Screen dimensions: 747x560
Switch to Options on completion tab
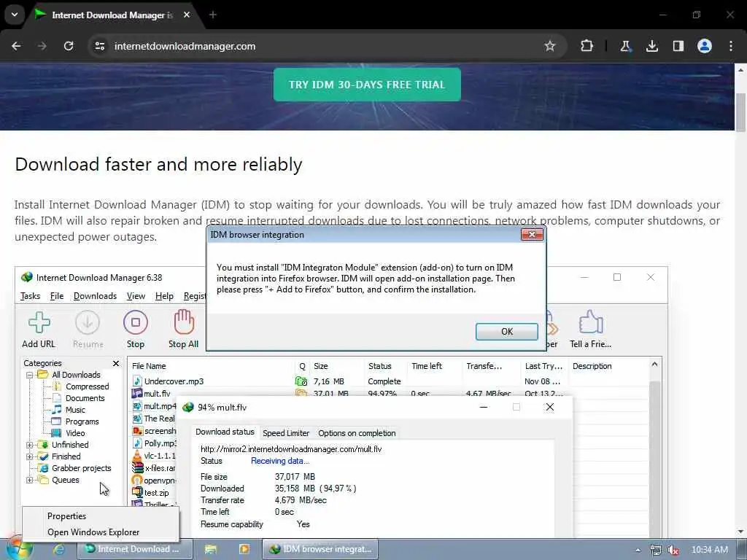pyautogui.click(x=357, y=433)
